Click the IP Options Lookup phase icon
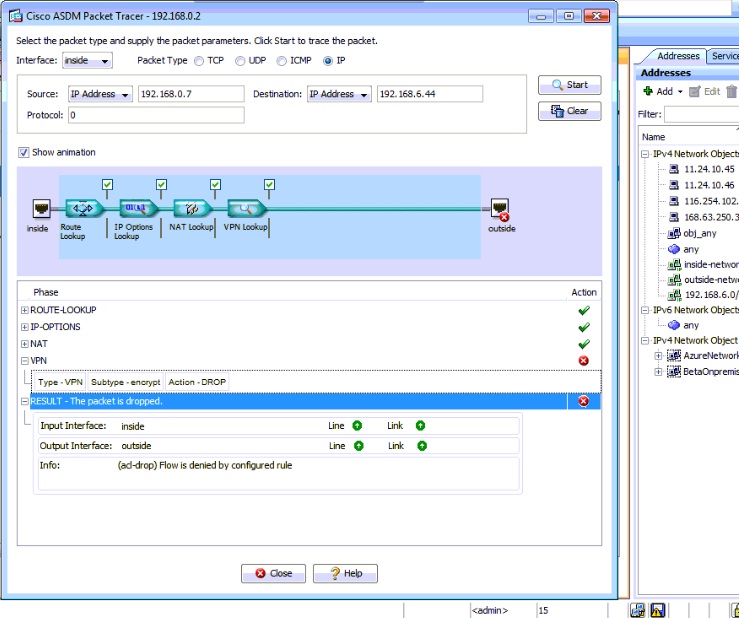This screenshot has height=618, width=739. click(x=139, y=208)
